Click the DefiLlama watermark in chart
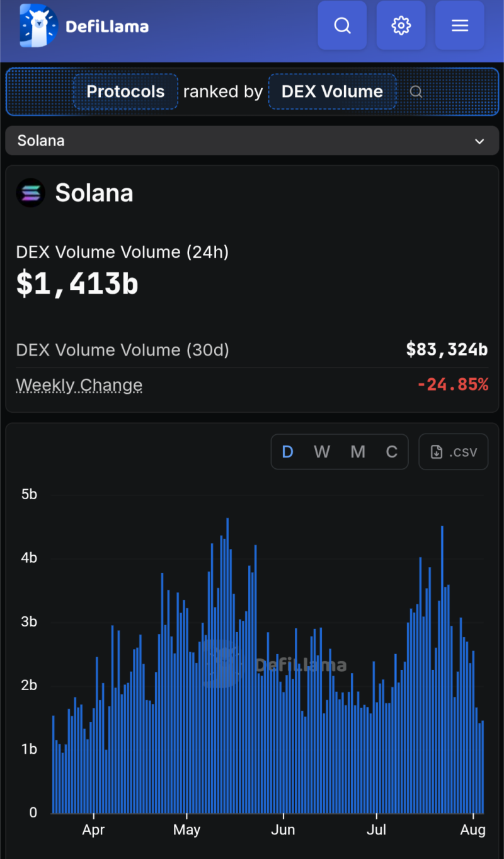Viewport: 504px width, 859px height. (x=274, y=664)
